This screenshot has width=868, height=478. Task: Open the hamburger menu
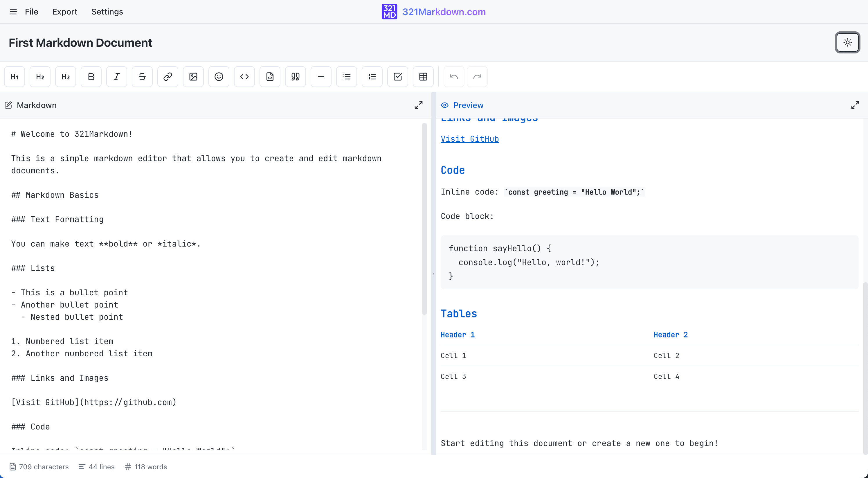(x=13, y=12)
